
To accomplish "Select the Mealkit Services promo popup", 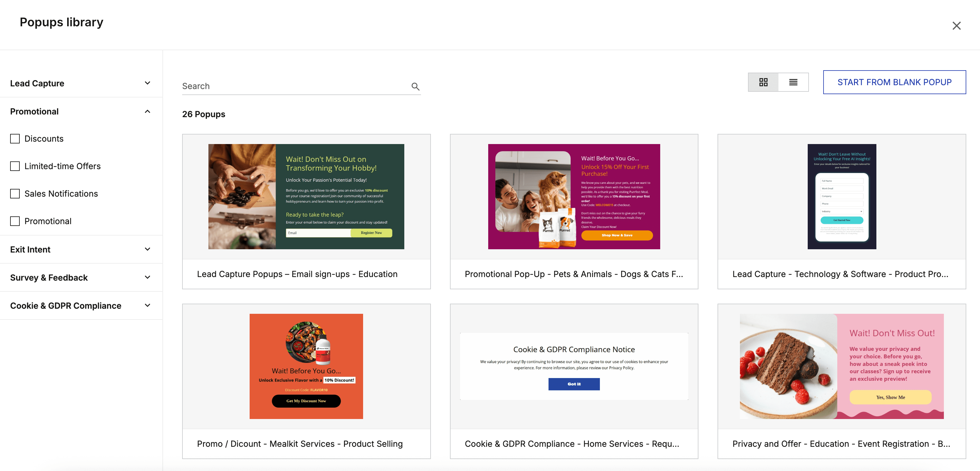I will click(306, 366).
